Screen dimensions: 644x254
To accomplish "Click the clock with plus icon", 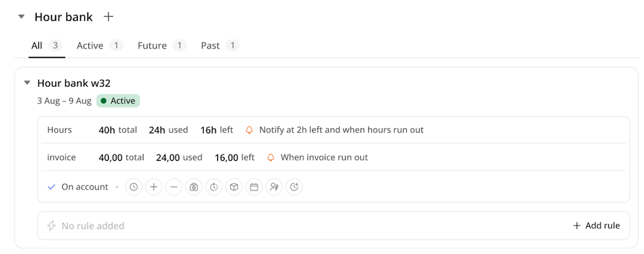I will (294, 187).
